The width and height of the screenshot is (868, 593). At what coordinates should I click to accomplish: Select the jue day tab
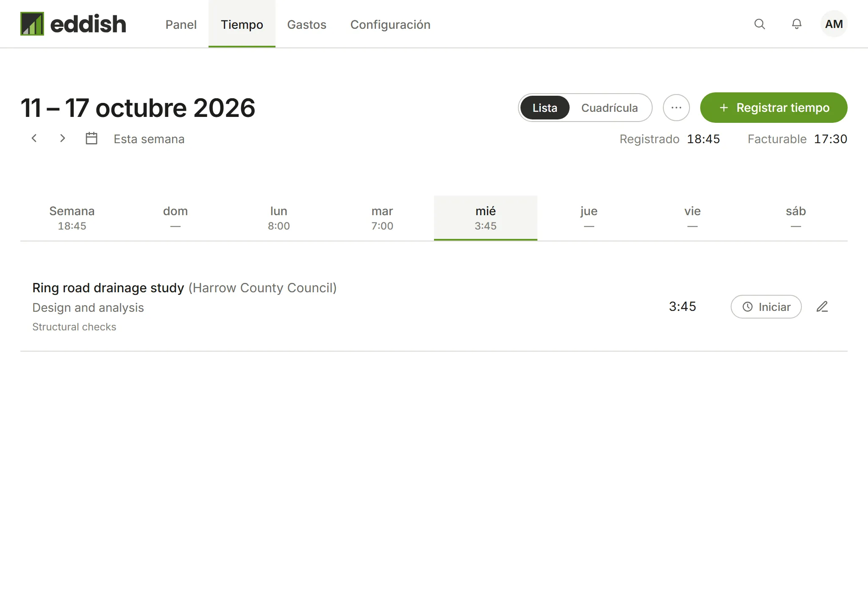tap(589, 218)
